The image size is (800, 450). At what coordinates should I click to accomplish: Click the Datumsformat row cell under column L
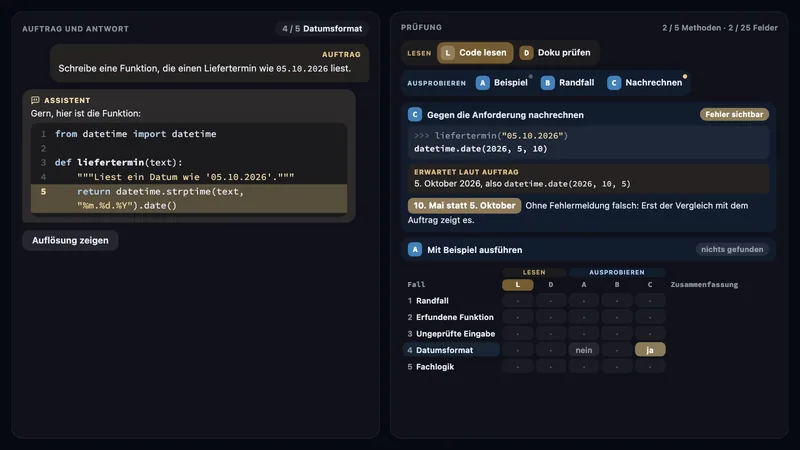coord(517,350)
